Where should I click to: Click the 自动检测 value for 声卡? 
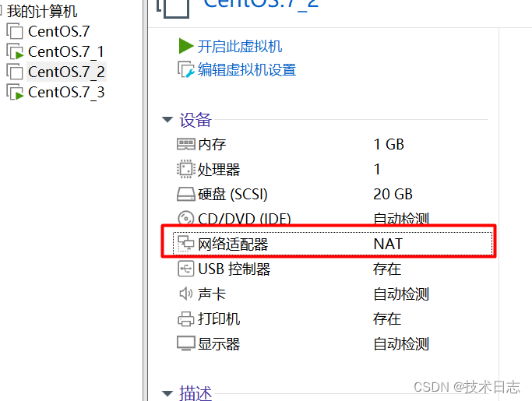point(401,294)
